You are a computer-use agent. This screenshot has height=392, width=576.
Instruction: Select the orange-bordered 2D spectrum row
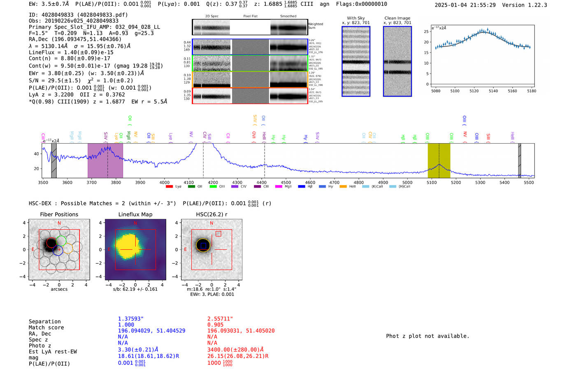pos(250,79)
